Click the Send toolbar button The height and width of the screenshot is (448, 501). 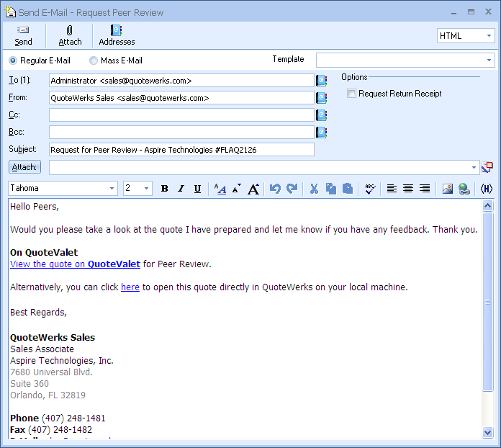(x=23, y=36)
